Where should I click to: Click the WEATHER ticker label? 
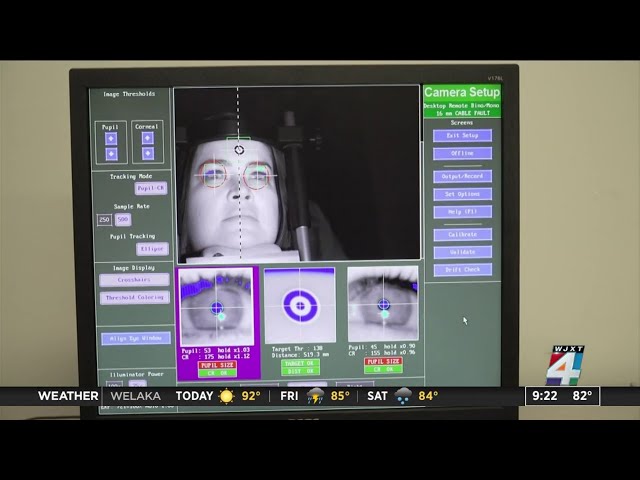pos(68,396)
